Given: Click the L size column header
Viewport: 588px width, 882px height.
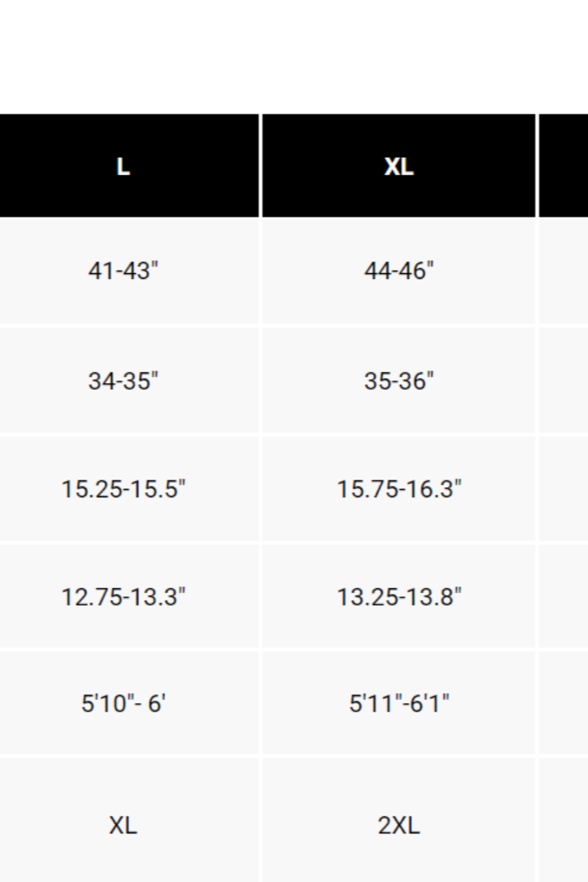Looking at the screenshot, I should pyautogui.click(x=123, y=166).
